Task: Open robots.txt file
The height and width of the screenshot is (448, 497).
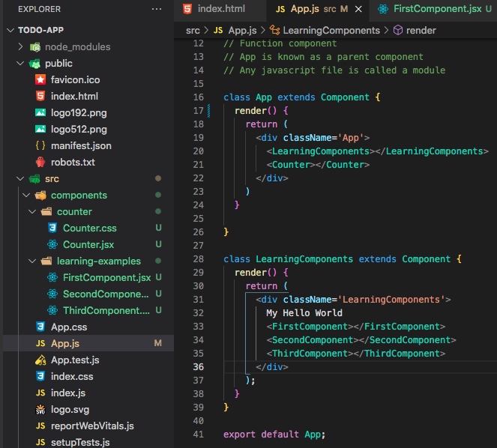Action: pyautogui.click(x=73, y=163)
